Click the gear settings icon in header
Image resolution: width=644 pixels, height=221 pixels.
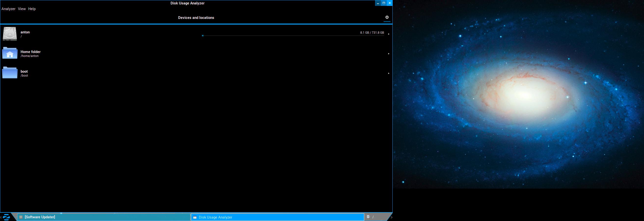tap(387, 17)
